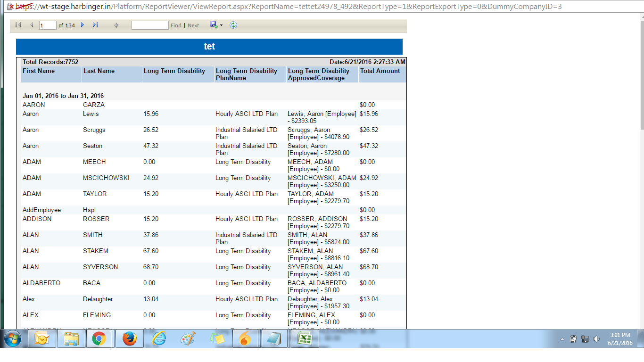The image size is (644, 362).
Task: Jump to the last report page
Action: coord(95,25)
